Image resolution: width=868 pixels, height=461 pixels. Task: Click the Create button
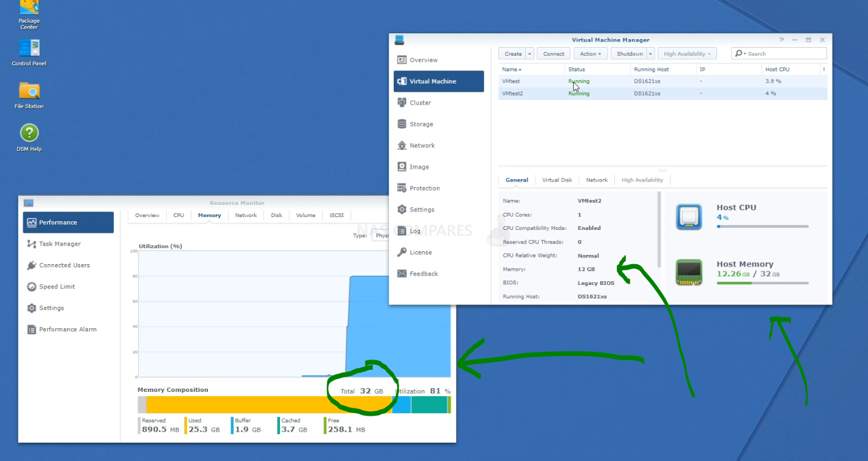[513, 54]
